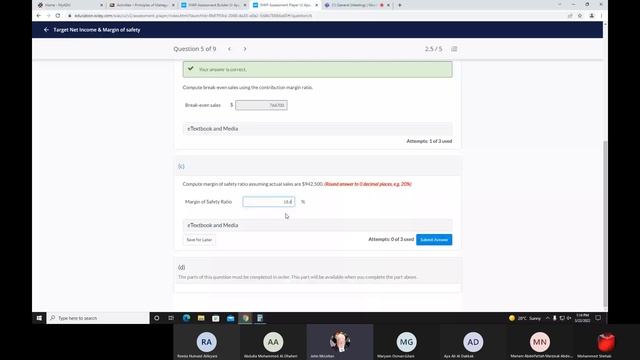Click the taskbar clock
The width and height of the screenshot is (640, 360).
coord(582,318)
